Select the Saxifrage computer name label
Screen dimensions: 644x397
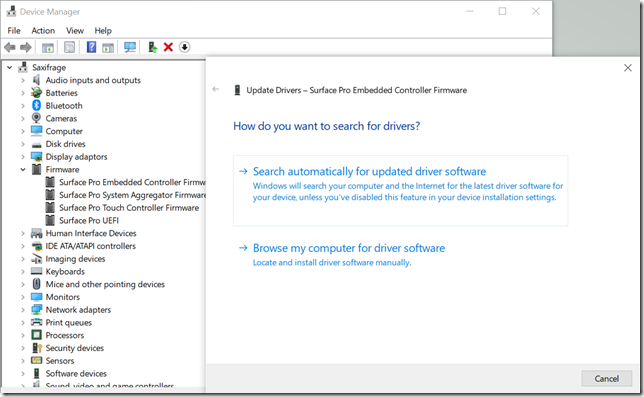(49, 67)
